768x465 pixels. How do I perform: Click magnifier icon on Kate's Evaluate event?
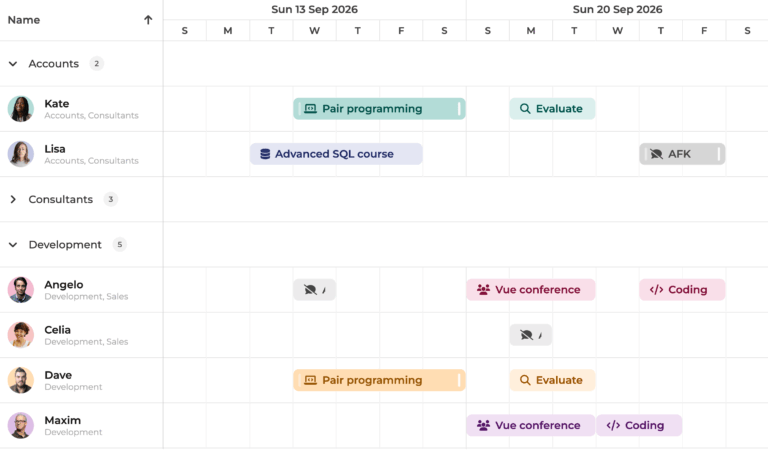(x=525, y=109)
